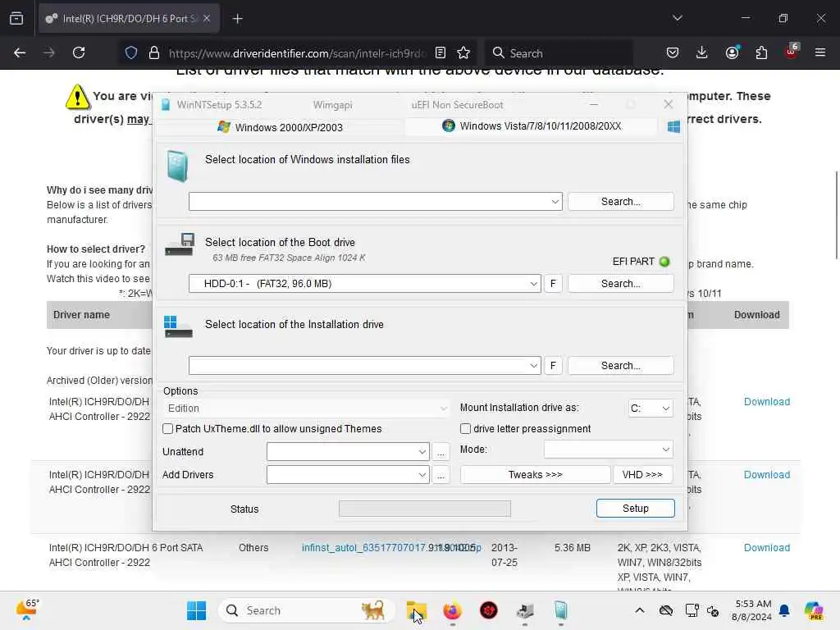This screenshot has height=630, width=840.
Task: Open Firefox View icon at tab bar left
Action: [x=16, y=19]
